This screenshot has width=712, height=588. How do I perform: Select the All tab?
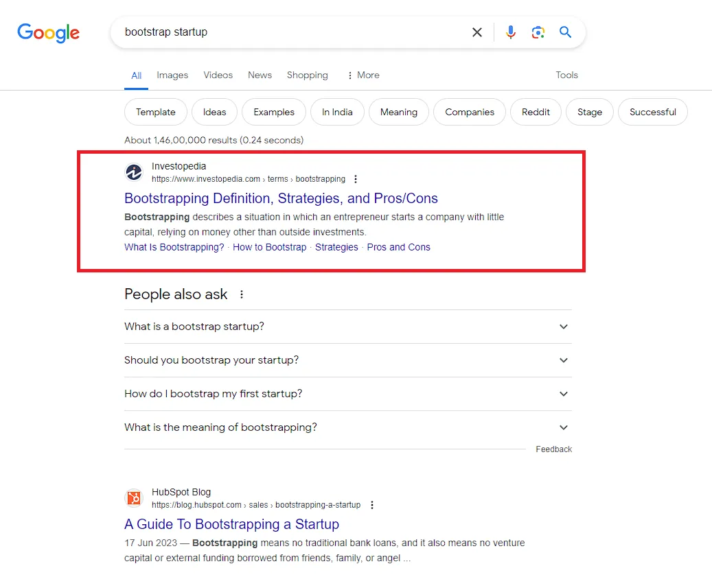(x=136, y=75)
